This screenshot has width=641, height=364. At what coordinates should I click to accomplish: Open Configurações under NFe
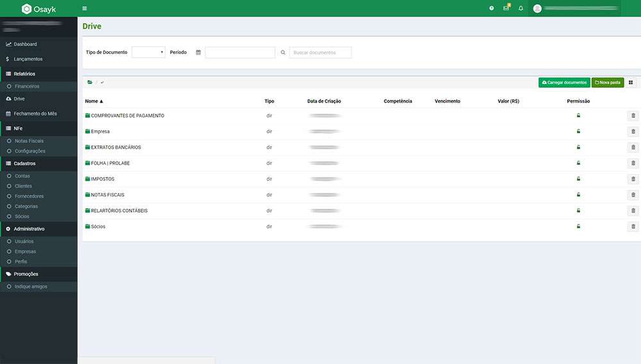(x=39, y=151)
